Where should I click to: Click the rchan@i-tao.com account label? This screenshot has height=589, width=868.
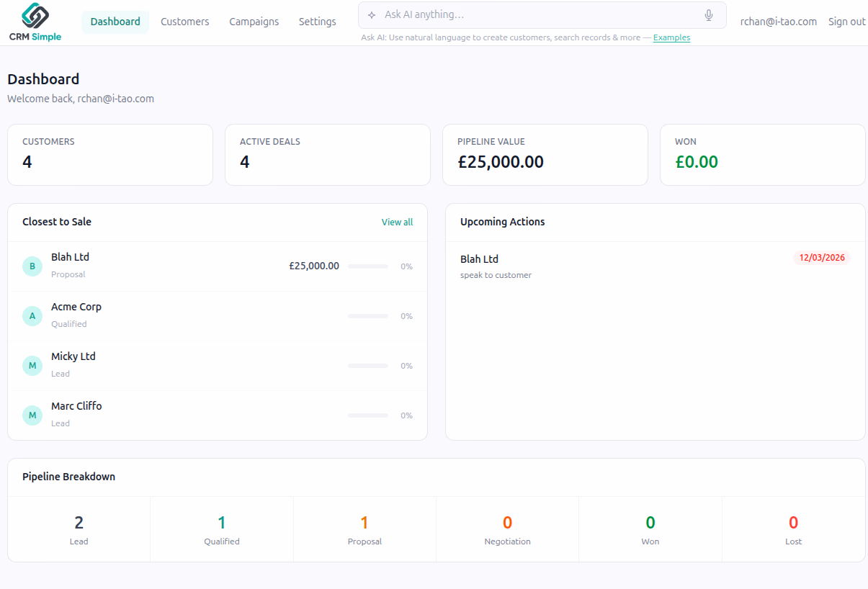(x=779, y=22)
